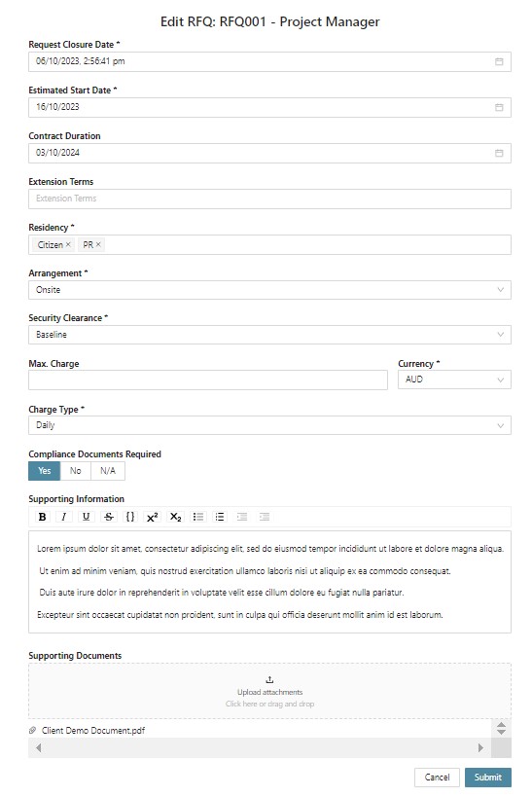The image size is (532, 796).
Task: Apply subscript formatting
Action: click(175, 517)
